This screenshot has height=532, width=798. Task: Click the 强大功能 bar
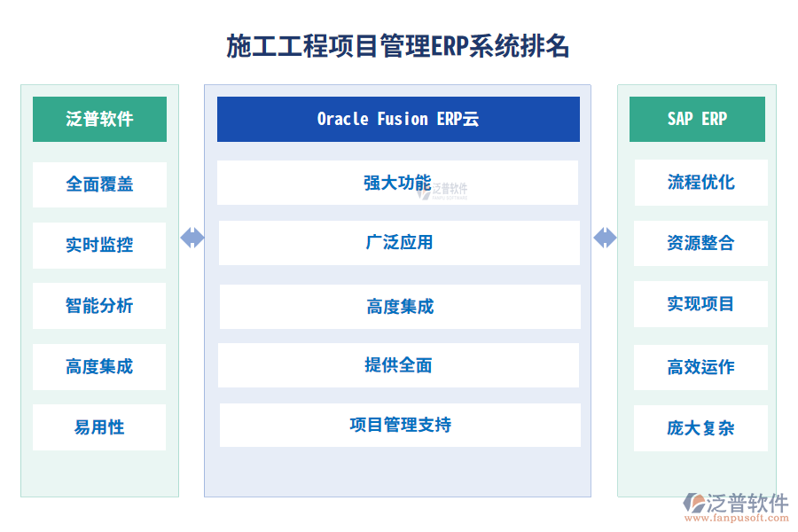[397, 183]
